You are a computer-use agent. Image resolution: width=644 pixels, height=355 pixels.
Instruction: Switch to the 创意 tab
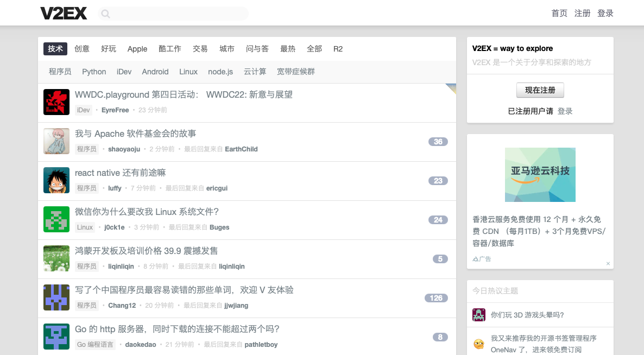(82, 49)
